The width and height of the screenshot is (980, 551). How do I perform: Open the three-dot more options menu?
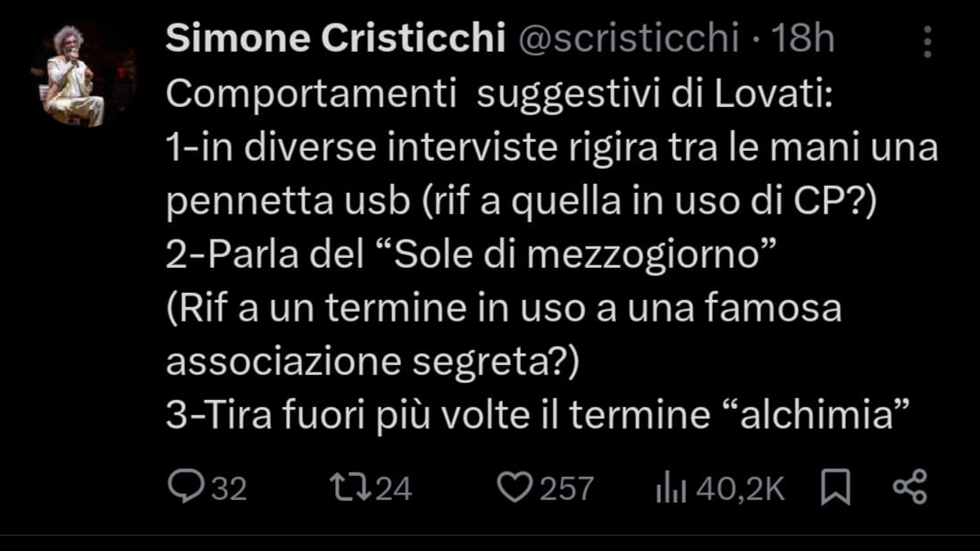(927, 41)
